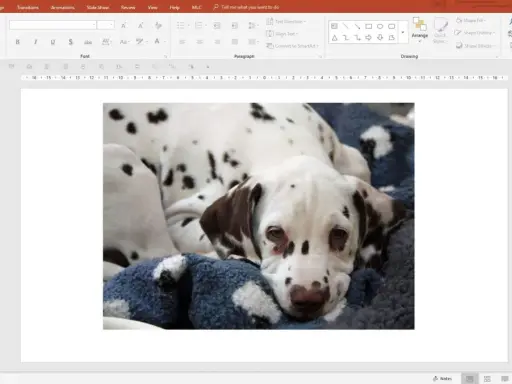
Task: Apply numbered list
Action: click(200, 25)
